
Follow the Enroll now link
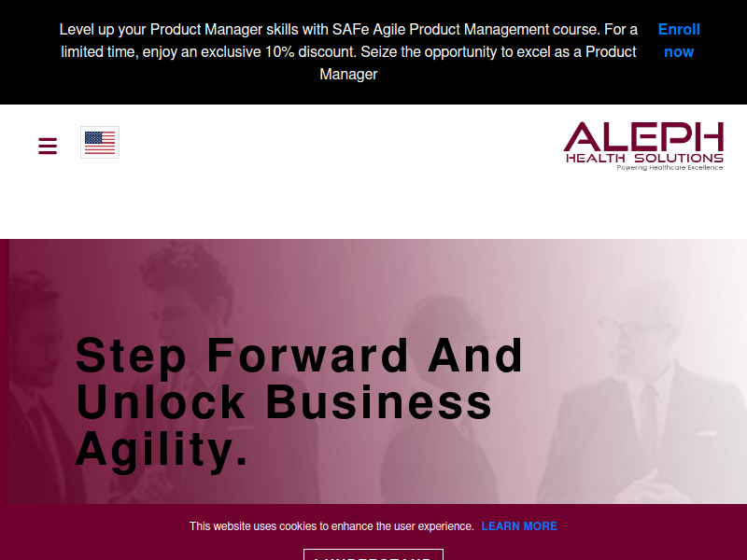click(x=679, y=40)
